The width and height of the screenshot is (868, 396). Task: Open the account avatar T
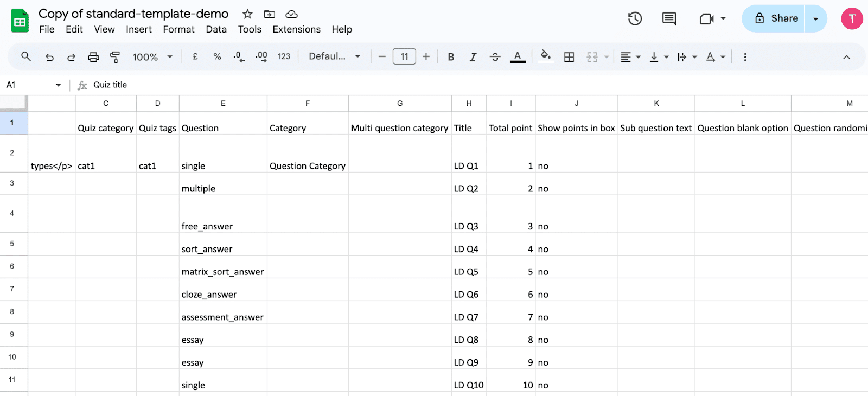[x=852, y=18]
